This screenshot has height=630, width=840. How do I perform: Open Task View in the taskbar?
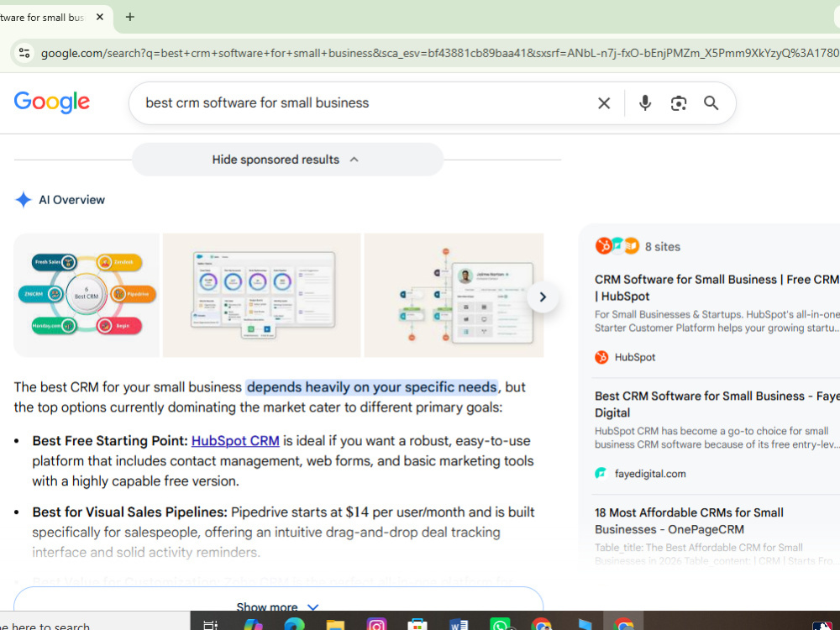tap(211, 625)
